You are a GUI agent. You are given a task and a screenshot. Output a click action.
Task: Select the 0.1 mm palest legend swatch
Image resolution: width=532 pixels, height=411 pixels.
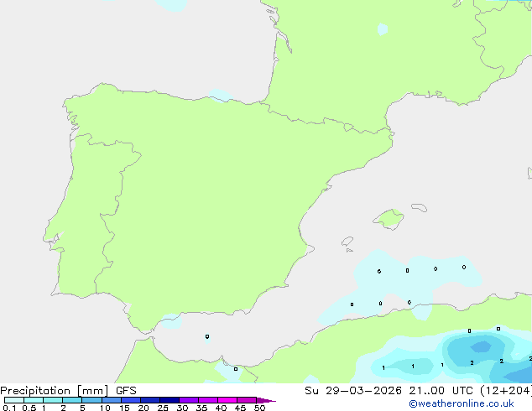click(x=14, y=400)
